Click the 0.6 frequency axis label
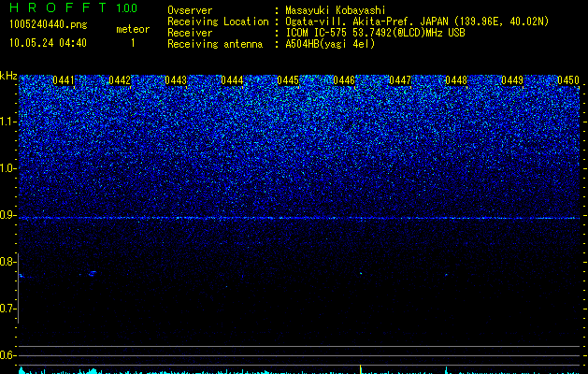This screenshot has height=374, width=588. point(7,355)
